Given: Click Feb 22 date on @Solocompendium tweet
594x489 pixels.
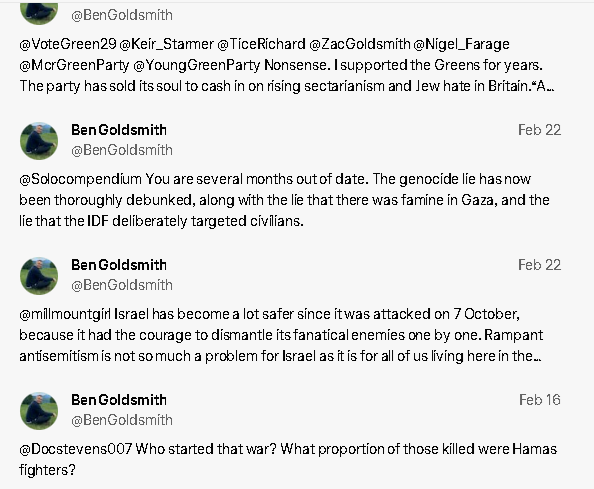Looking at the screenshot, I should (539, 130).
